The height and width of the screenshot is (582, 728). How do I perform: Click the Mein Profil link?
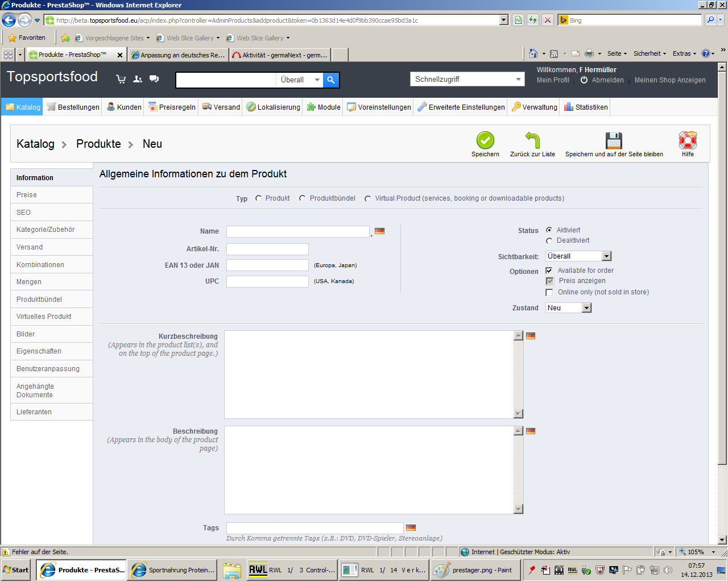(x=553, y=80)
